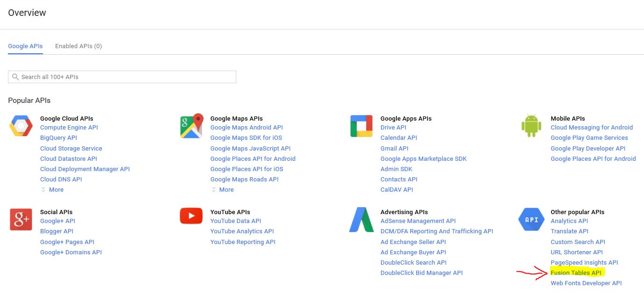The height and width of the screenshot is (295, 644).
Task: Open Contacts API link
Action: pos(399,180)
